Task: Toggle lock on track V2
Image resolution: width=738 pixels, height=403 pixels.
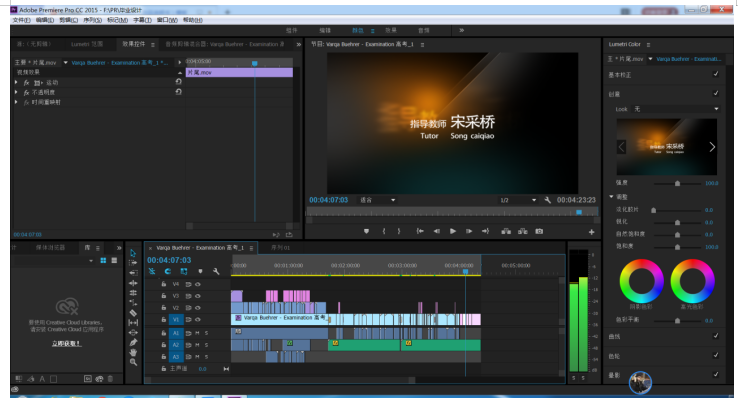Action: [x=163, y=308]
